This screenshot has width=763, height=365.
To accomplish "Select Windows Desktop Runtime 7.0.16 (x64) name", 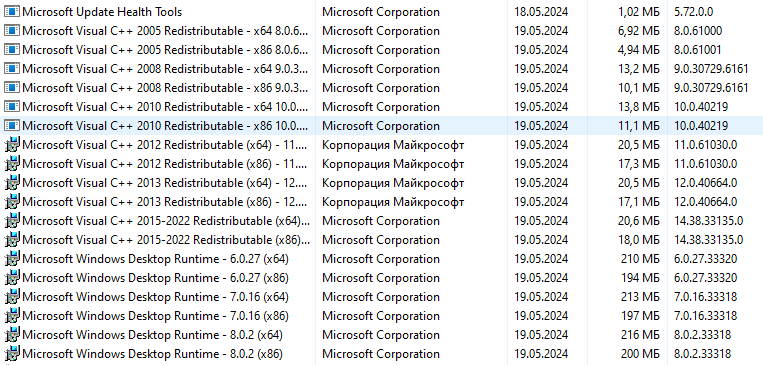I will (x=155, y=297).
